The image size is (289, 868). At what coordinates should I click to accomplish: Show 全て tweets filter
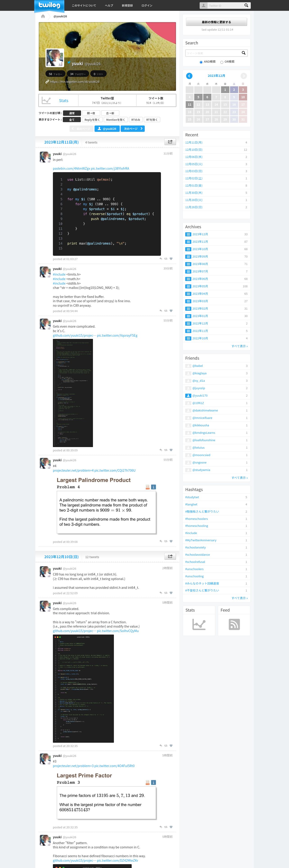(x=72, y=120)
